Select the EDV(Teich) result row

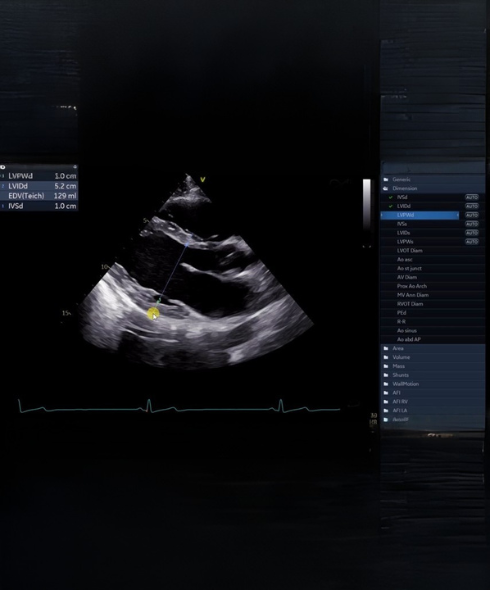[x=39, y=196]
